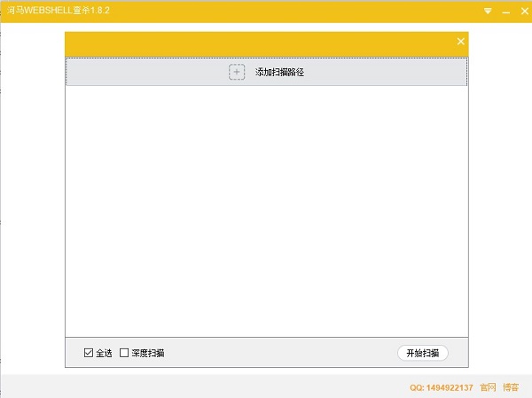Open the 博客 link
532x398 pixels.
click(511, 387)
